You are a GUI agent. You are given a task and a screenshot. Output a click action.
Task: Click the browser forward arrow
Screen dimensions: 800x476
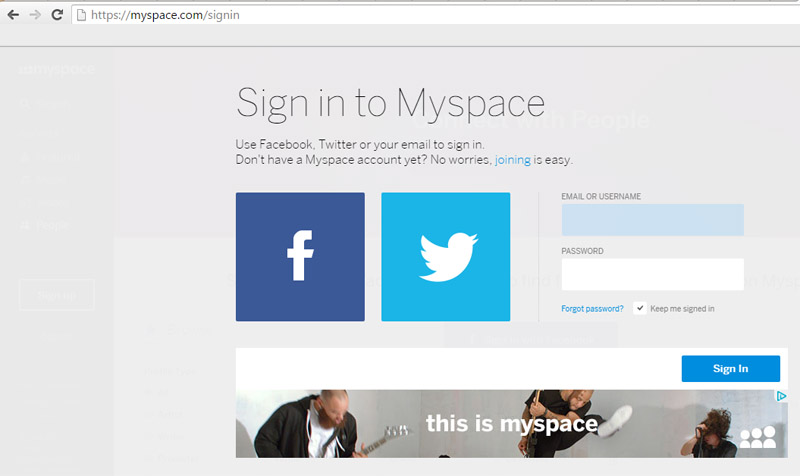(35, 15)
